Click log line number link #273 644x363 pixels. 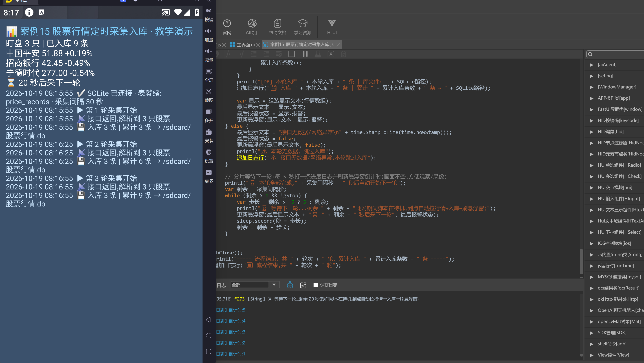[239, 299]
